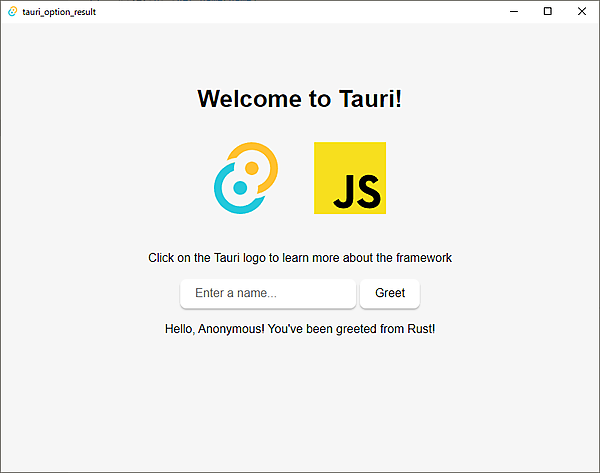
Task: Click the Tauri logo image
Action: pos(246,178)
